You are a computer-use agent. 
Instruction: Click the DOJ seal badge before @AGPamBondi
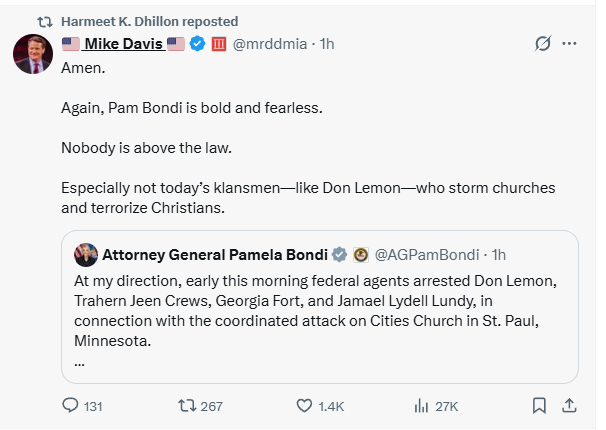(361, 254)
